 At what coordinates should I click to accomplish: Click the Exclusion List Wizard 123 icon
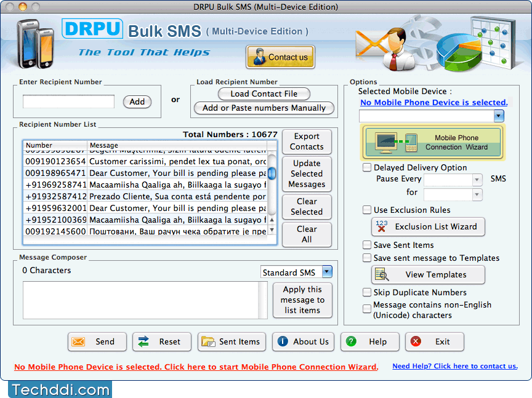(x=382, y=226)
